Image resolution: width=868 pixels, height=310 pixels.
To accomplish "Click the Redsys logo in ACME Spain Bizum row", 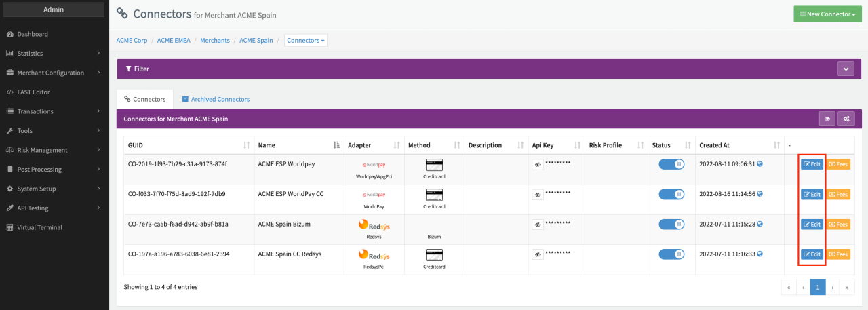I will (x=374, y=225).
